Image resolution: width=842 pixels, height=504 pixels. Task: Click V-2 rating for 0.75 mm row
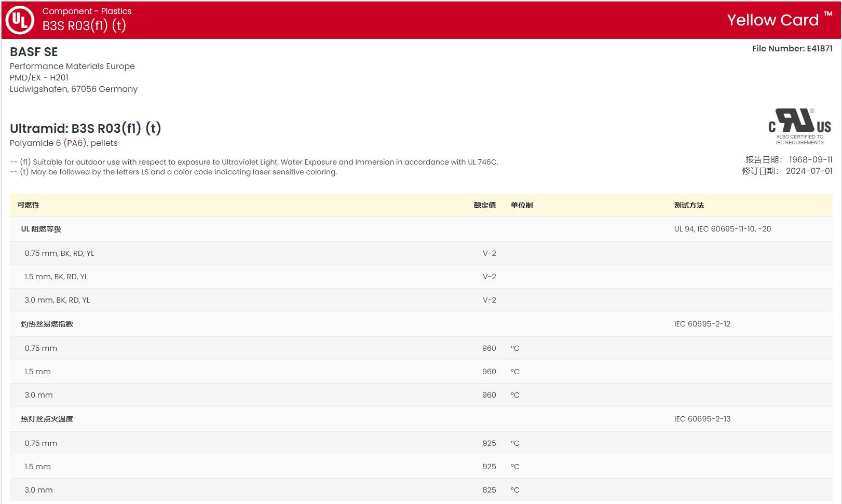click(490, 253)
